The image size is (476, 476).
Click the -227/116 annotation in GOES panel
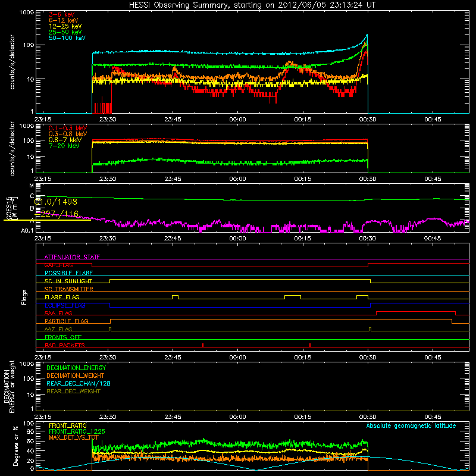57,214
